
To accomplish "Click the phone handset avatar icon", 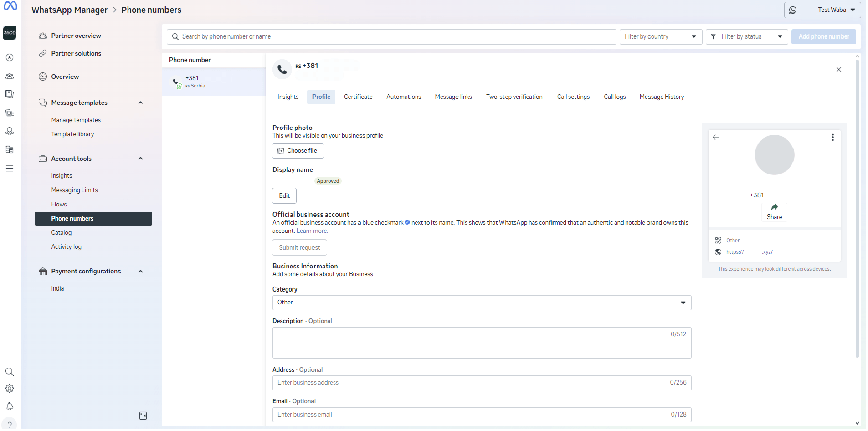I will coord(282,69).
